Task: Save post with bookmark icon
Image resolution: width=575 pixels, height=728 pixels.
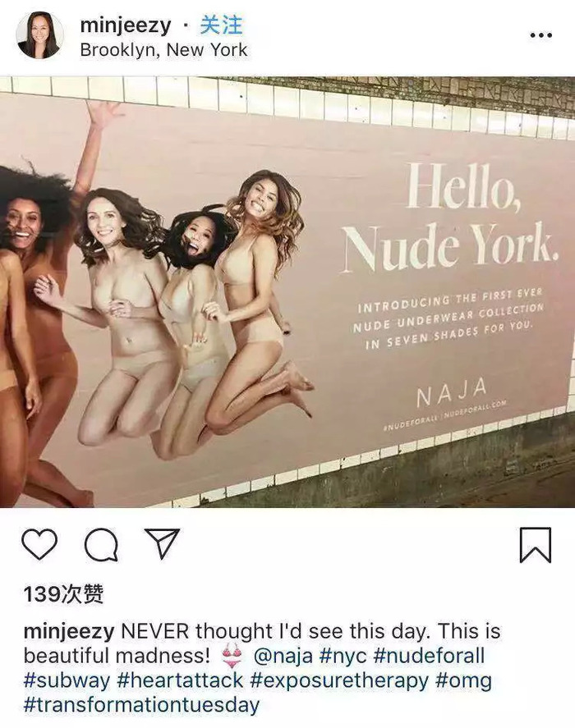Action: [535, 545]
